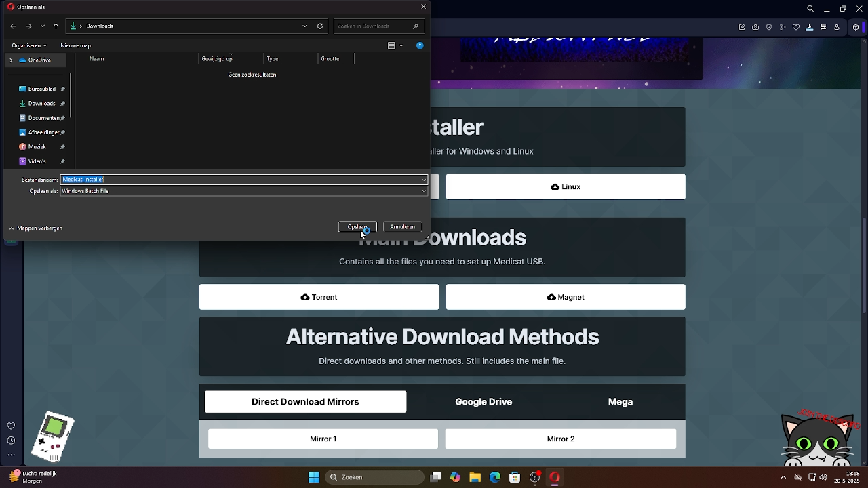This screenshot has height=488, width=868.
Task: Open bookmarks heart in Opera sidebar
Action: pyautogui.click(x=11, y=426)
